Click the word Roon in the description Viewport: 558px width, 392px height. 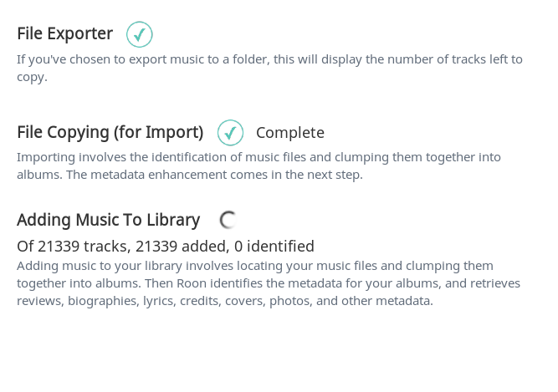[x=192, y=283]
